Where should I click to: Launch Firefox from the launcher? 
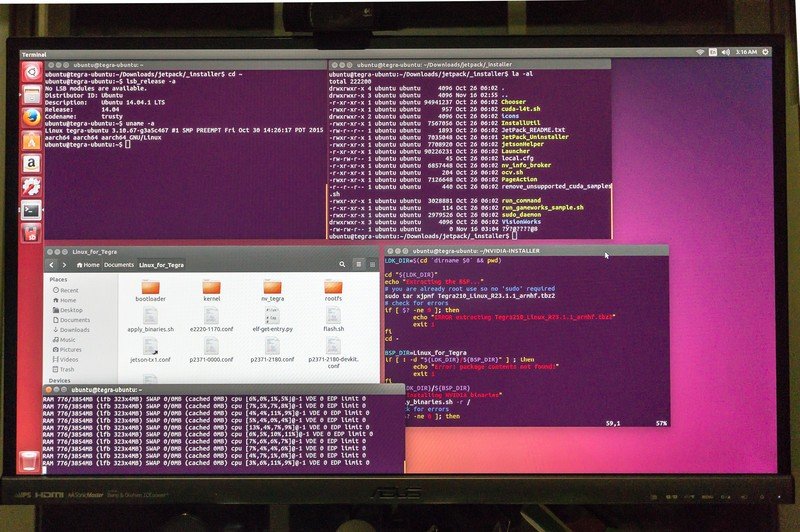coord(32,118)
